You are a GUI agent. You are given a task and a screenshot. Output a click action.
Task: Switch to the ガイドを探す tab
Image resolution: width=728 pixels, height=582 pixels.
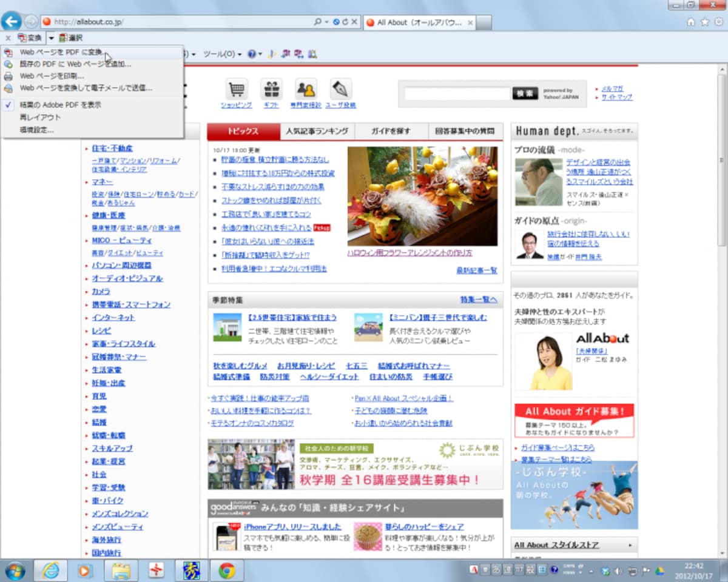(391, 132)
